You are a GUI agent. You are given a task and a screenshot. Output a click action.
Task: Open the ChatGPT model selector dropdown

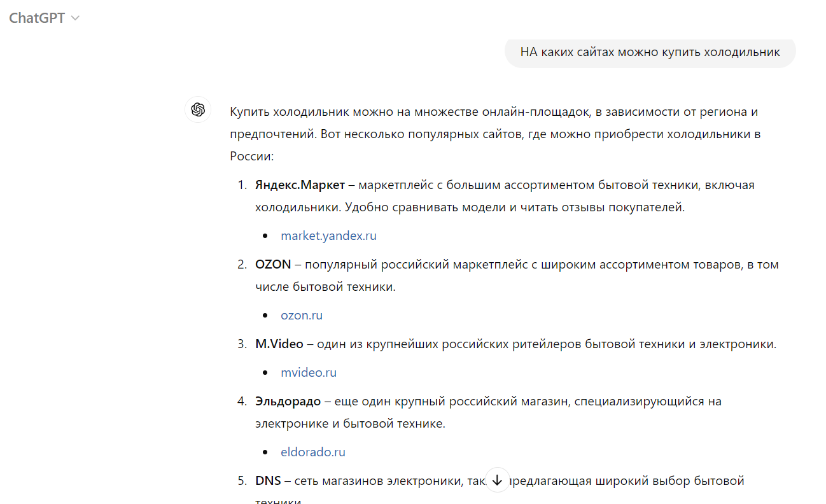point(44,18)
